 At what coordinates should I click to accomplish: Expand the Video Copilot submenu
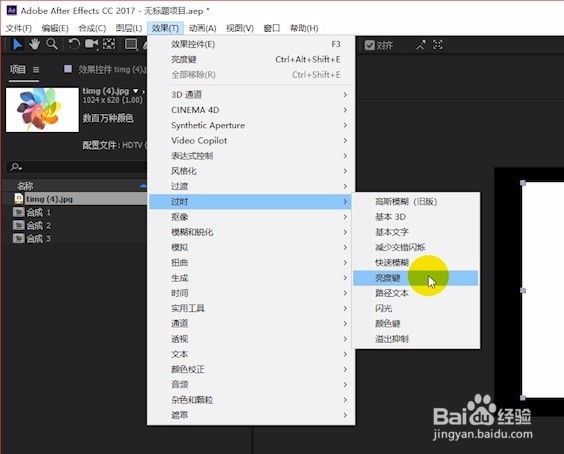[252, 141]
